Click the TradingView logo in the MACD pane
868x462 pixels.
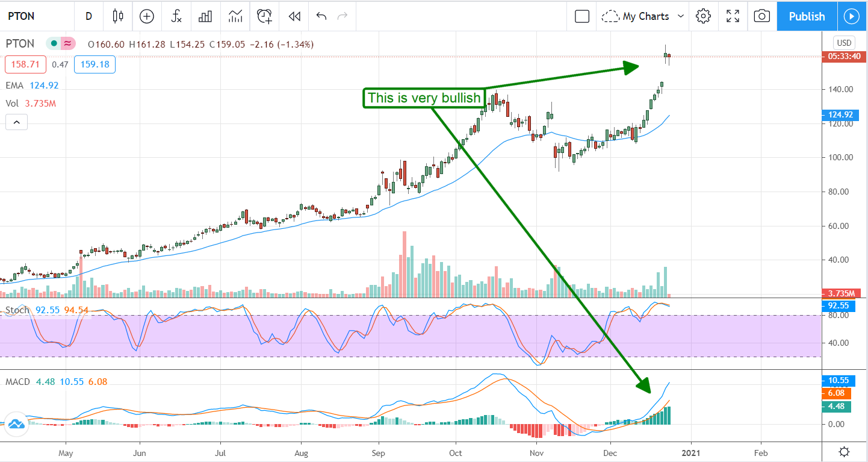[16, 423]
